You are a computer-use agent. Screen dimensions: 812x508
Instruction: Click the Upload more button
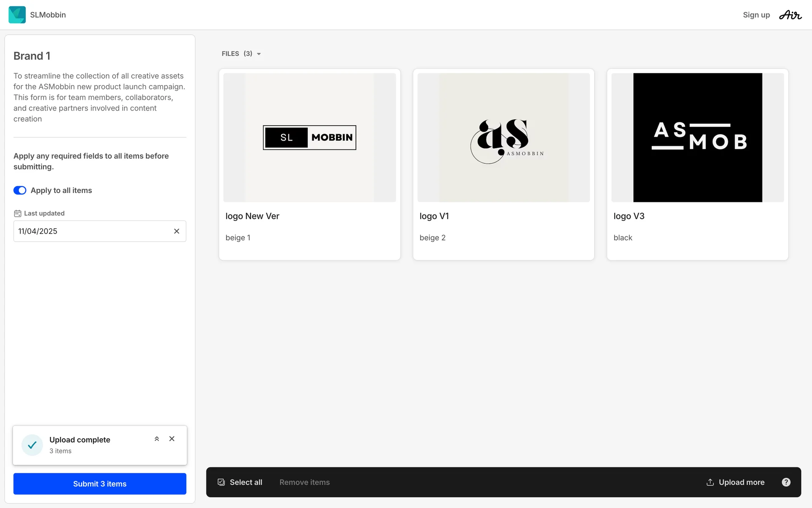tap(735, 482)
